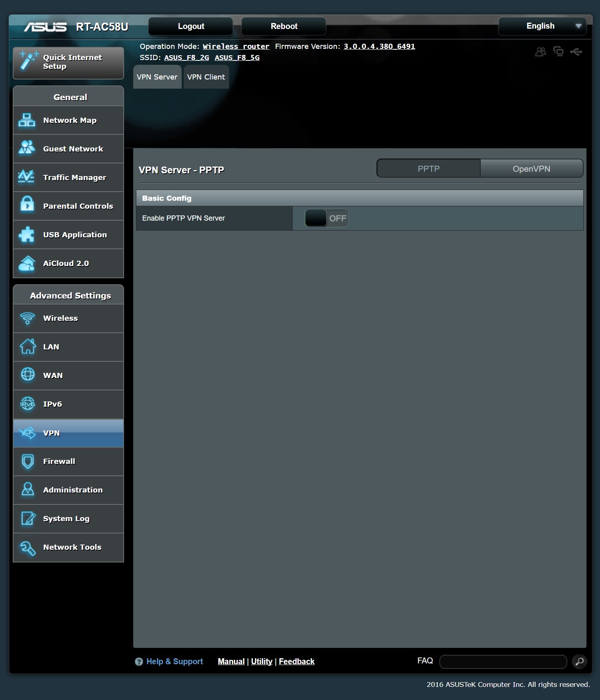
Task: Open System Log menu item
Action: pos(68,518)
